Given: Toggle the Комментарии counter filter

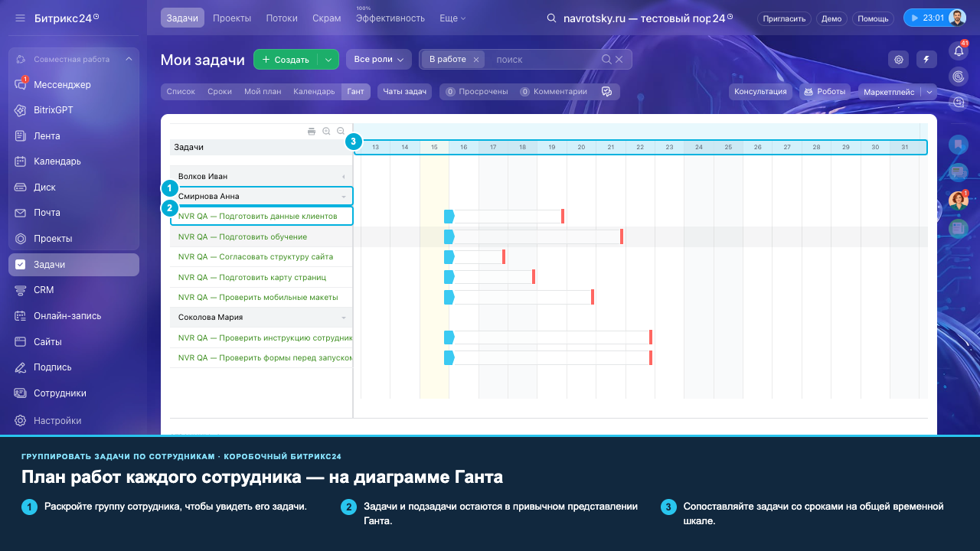Looking at the screenshot, I should [554, 92].
